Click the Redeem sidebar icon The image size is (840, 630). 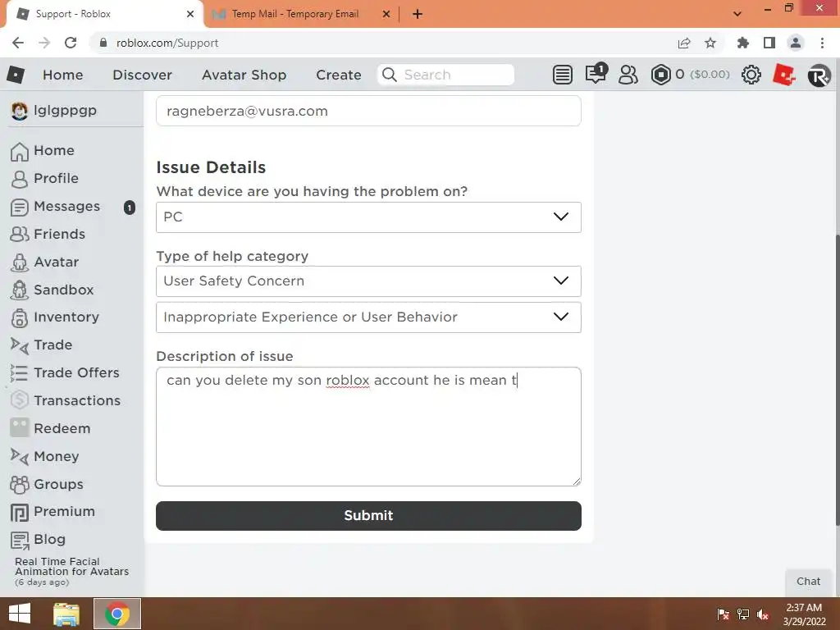20,427
